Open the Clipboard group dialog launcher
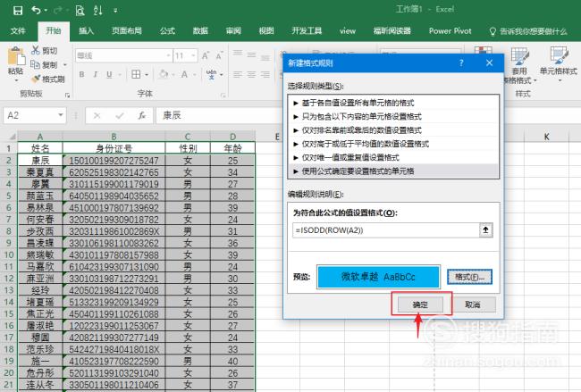581x392 pixels. pos(67,96)
